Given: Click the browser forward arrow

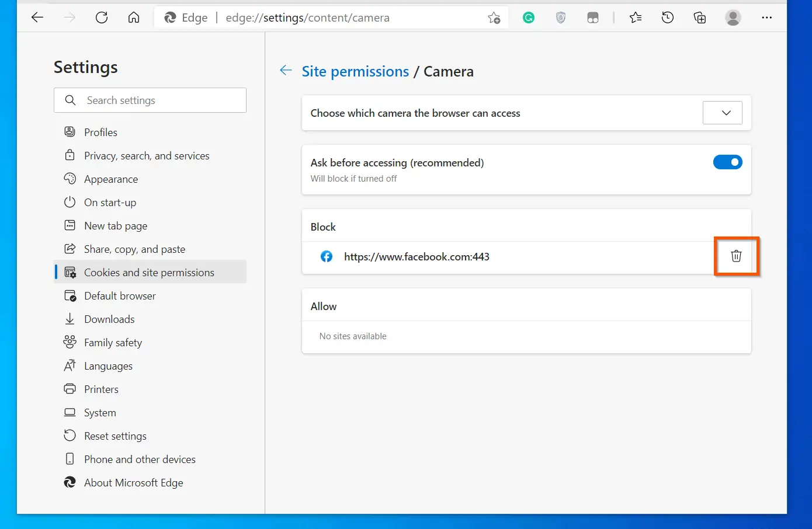Looking at the screenshot, I should (x=70, y=18).
